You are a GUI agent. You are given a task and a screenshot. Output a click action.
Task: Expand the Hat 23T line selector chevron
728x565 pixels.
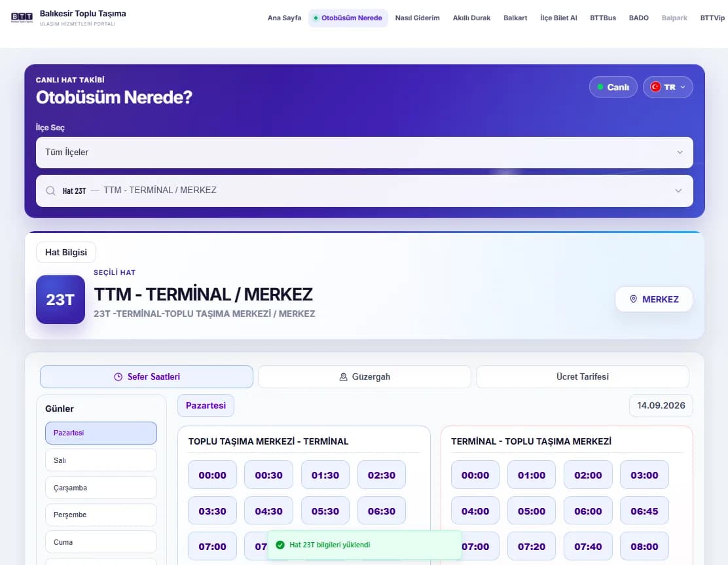pos(678,191)
